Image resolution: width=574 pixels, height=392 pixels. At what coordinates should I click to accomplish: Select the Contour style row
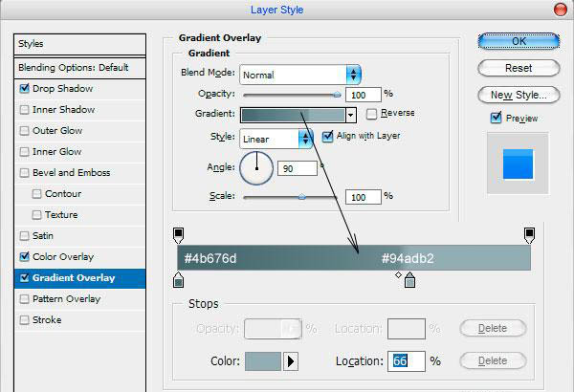click(79, 194)
